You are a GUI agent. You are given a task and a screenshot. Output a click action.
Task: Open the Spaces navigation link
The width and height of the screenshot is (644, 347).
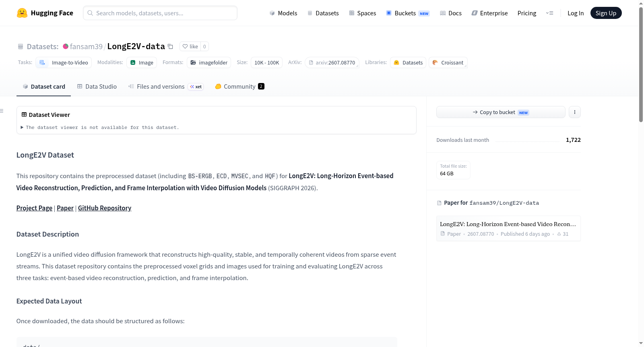tap(363, 13)
